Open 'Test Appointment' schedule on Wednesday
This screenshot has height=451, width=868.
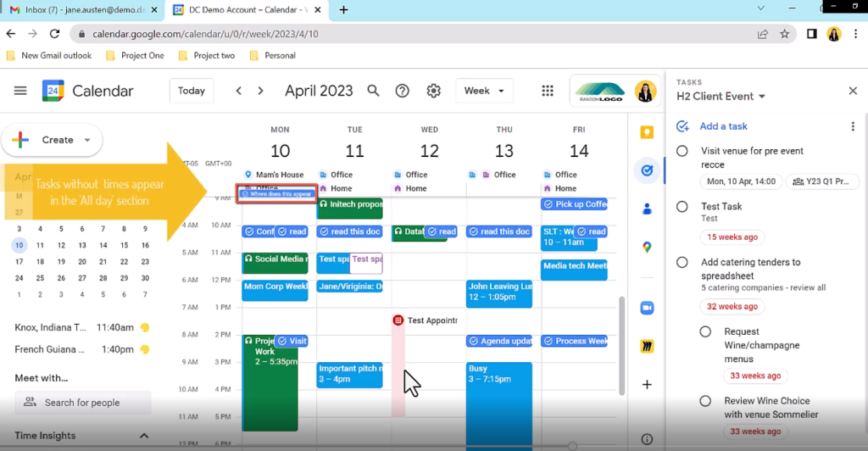pyautogui.click(x=426, y=320)
